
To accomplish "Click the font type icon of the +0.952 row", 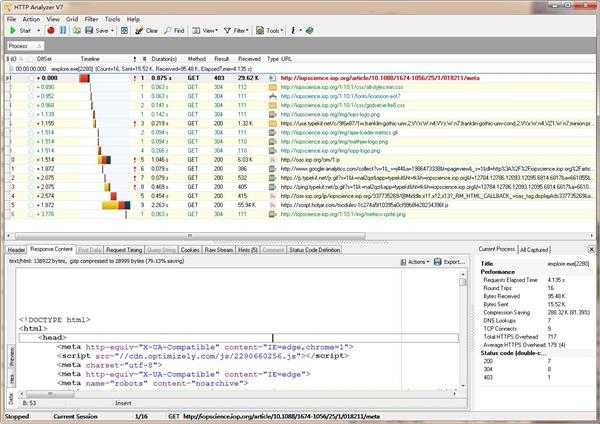I will (272, 96).
